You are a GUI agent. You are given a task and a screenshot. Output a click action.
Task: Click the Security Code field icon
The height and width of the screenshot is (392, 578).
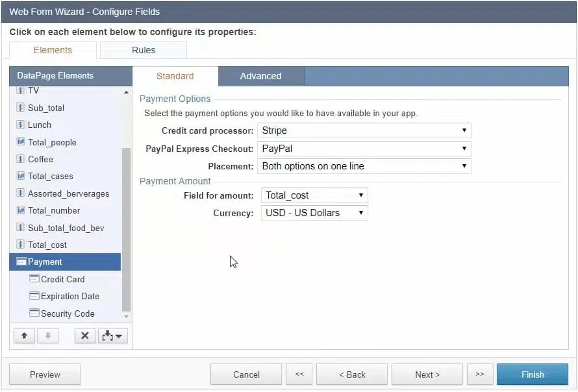[x=34, y=313]
